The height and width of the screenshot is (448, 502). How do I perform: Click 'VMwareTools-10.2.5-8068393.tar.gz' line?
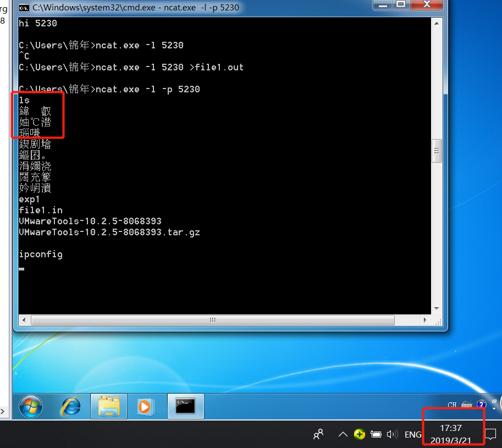tap(109, 233)
